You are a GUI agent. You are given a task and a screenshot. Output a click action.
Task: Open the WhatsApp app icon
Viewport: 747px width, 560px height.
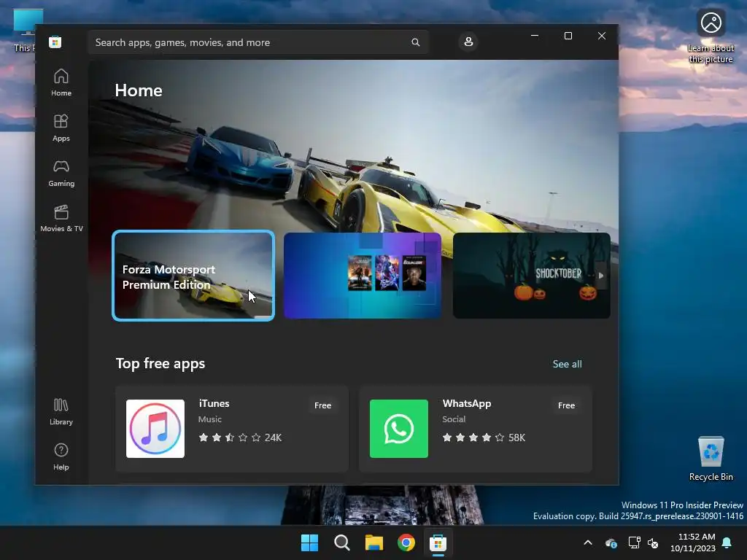click(399, 429)
